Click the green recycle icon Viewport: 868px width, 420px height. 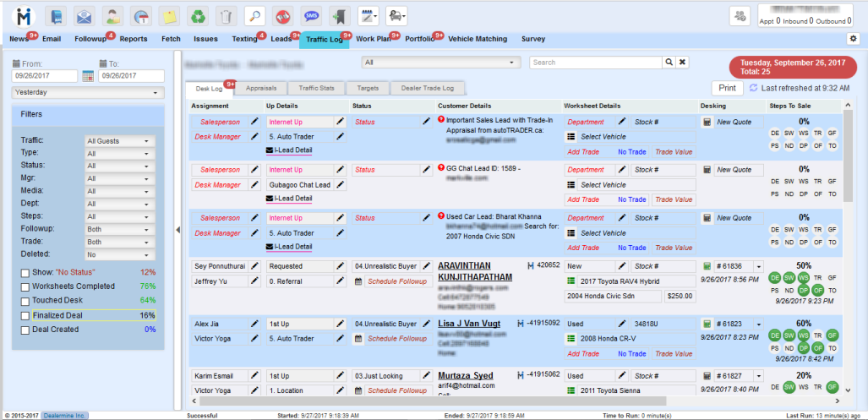tap(197, 15)
